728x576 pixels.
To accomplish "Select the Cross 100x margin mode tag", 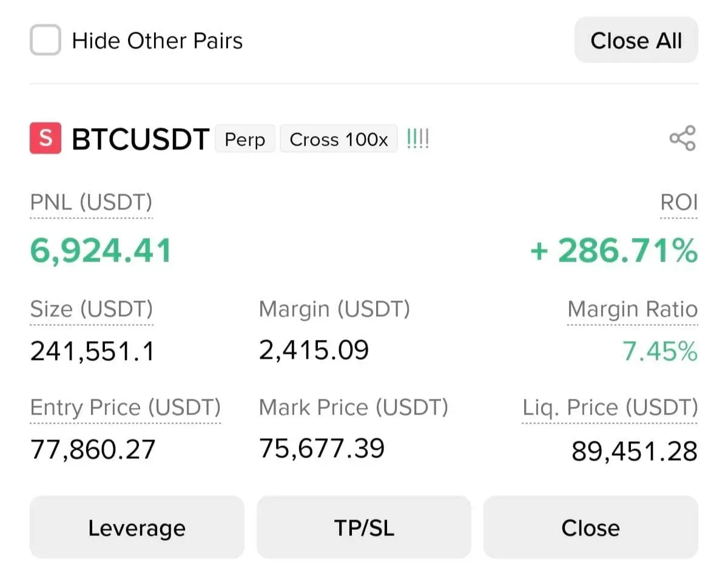I will coord(339,140).
